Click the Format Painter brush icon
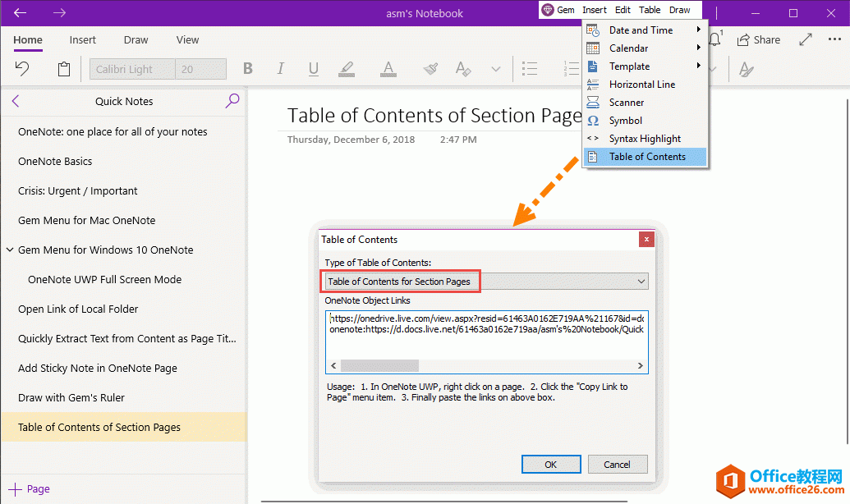Screen dimensions: 850x504 (430, 69)
